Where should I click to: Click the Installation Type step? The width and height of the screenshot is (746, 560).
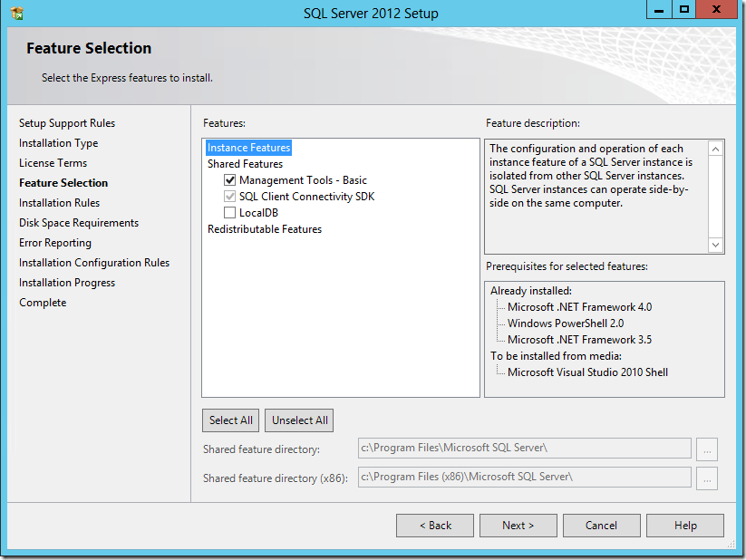[59, 143]
